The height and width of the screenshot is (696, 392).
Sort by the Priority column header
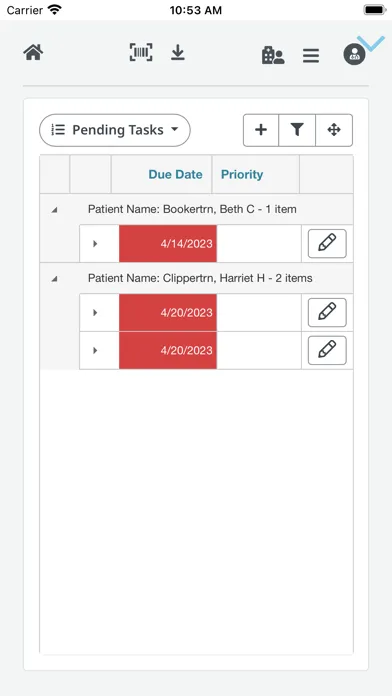pos(242,174)
